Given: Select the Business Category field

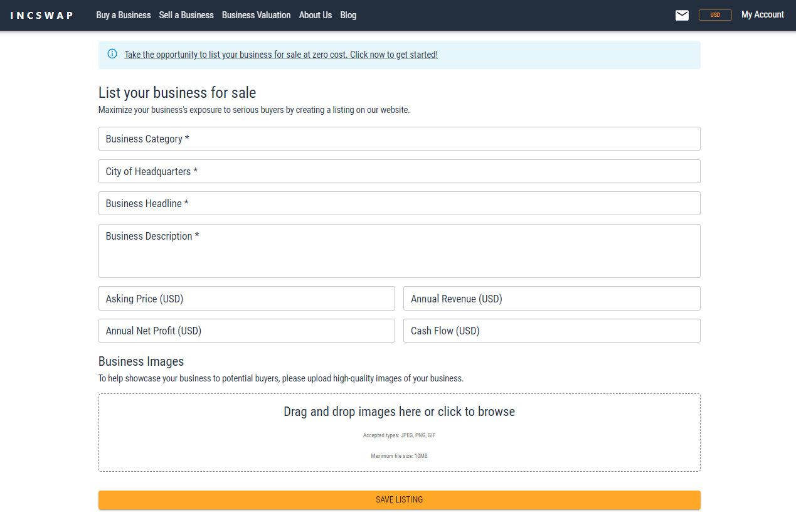Looking at the screenshot, I should tap(399, 139).
